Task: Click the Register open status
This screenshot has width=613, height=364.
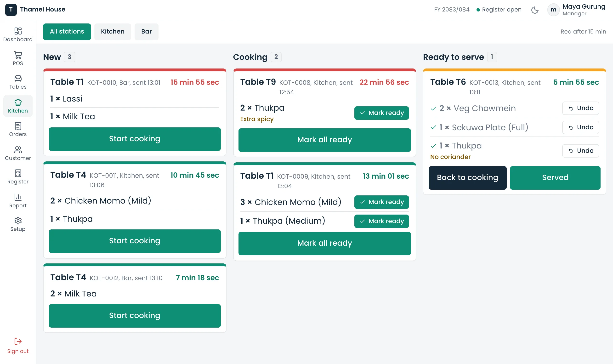Action: pyautogui.click(x=499, y=10)
